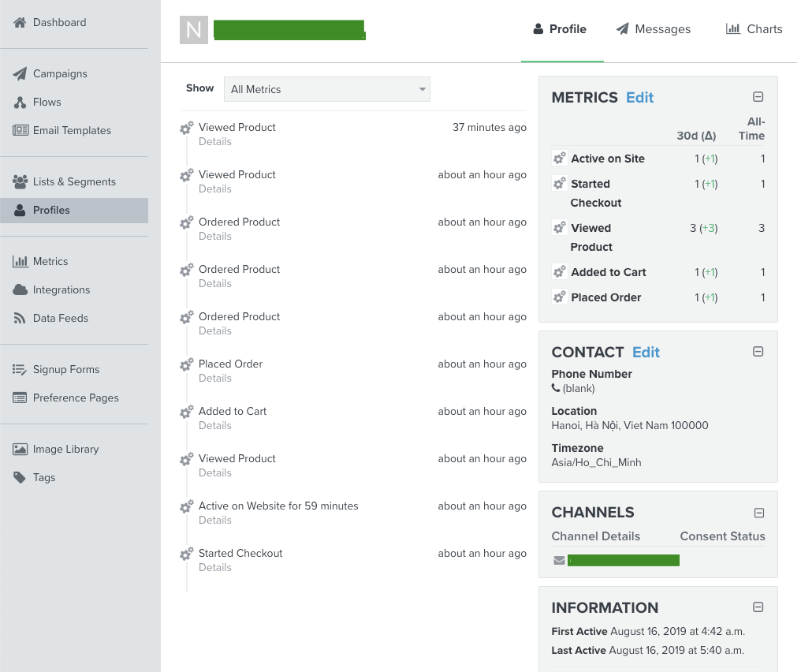Click the gear icon beside Started Checkout metric

(x=560, y=184)
